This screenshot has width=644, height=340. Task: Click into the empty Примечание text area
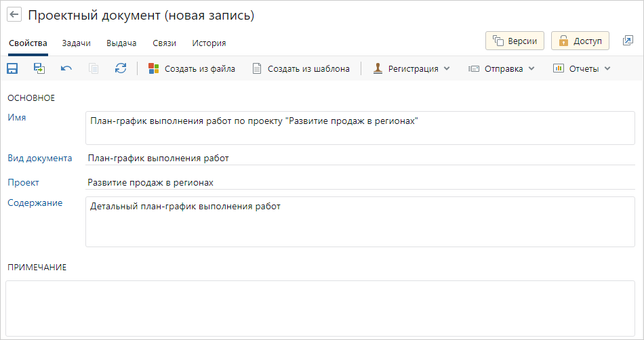[x=321, y=307]
